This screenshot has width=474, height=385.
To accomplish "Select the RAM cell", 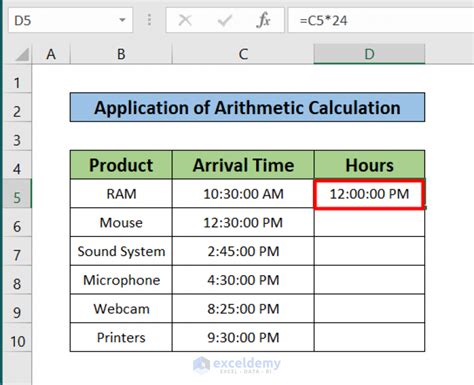I will pos(121,194).
